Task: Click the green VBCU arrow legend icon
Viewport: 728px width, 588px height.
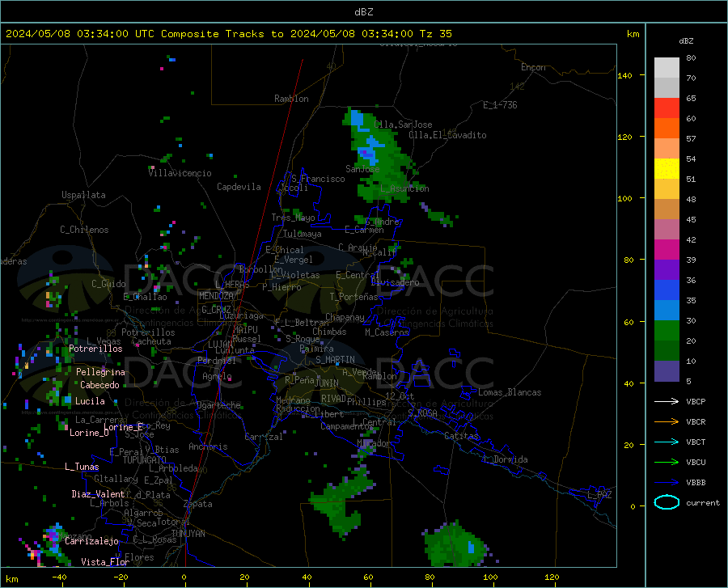Action: pos(667,463)
